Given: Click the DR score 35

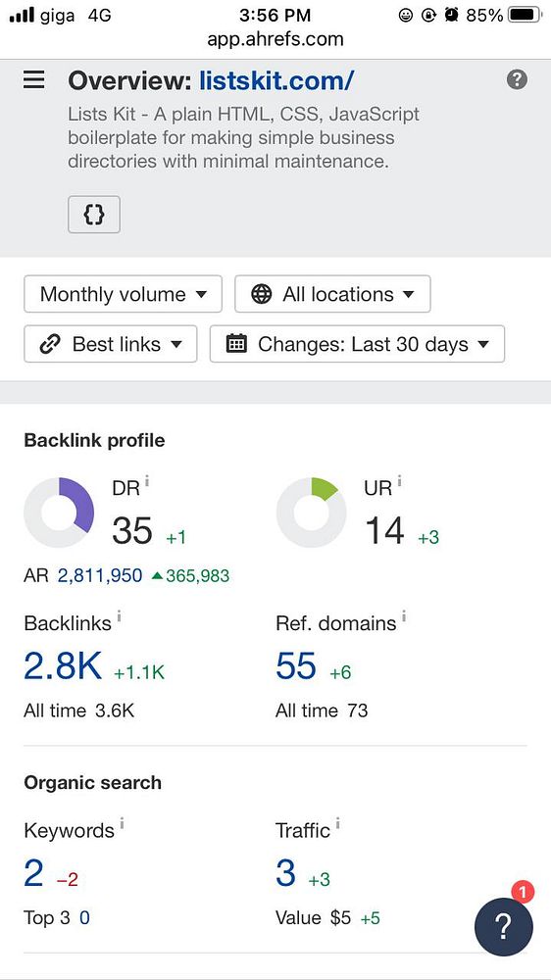Looking at the screenshot, I should (x=132, y=530).
